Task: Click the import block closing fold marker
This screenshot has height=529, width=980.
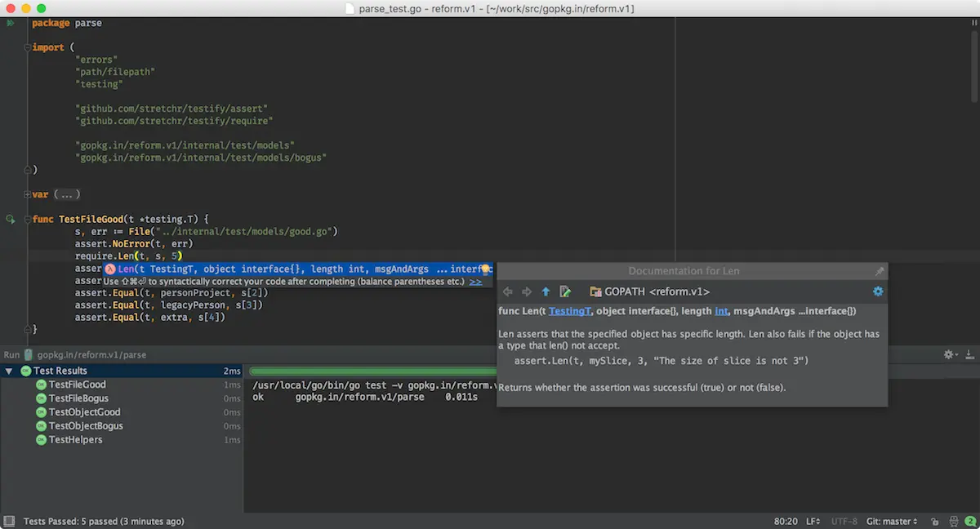Action: click(x=27, y=170)
